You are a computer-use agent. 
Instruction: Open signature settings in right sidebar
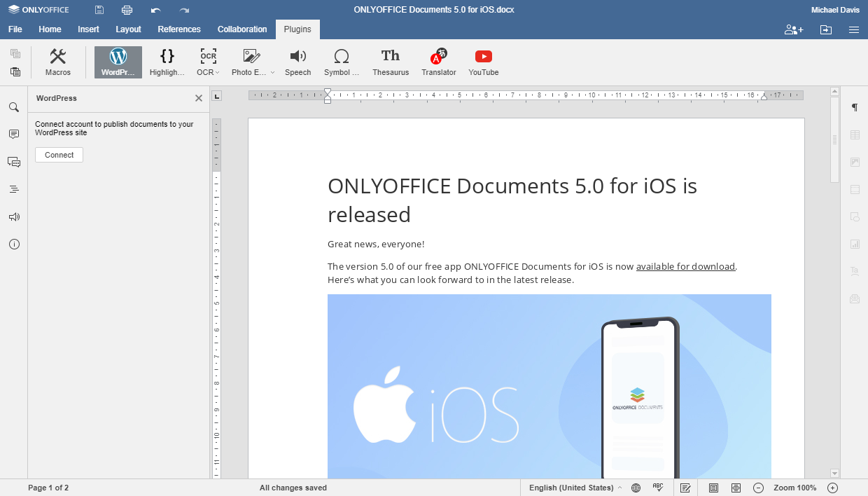point(855,298)
